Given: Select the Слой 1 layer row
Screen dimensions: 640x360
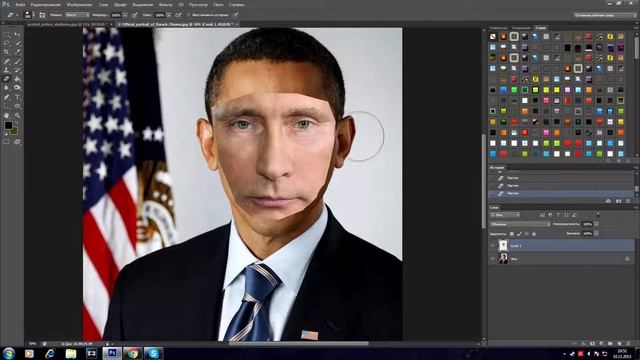Looking at the screenshot, I should 562,246.
